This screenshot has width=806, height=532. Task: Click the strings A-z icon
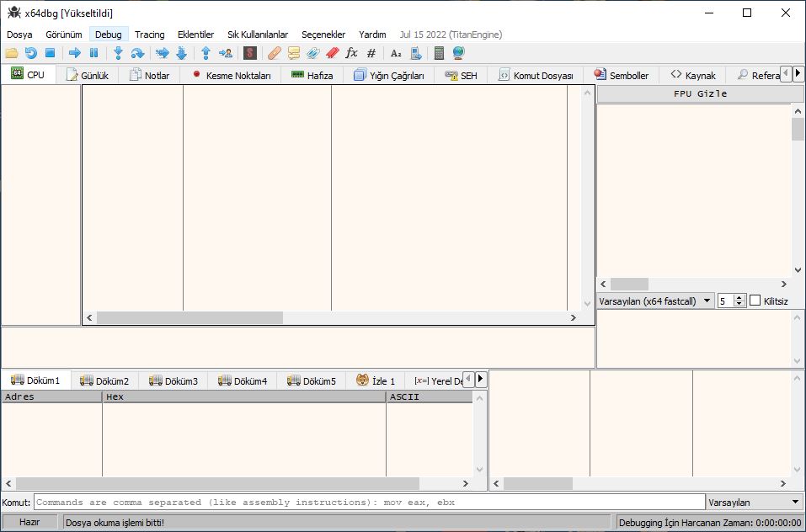pyautogui.click(x=396, y=53)
